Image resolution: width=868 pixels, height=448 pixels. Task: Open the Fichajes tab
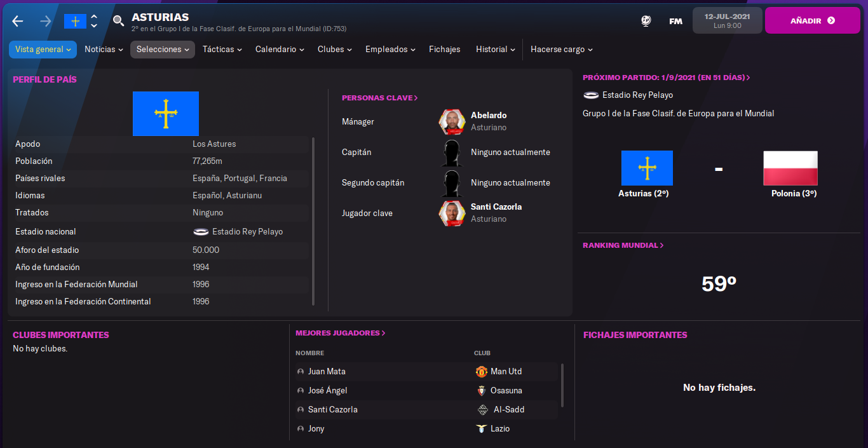point(445,50)
